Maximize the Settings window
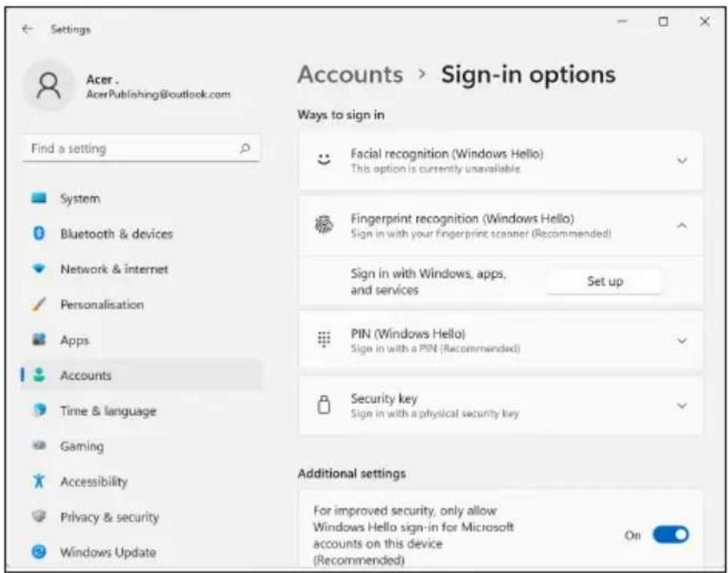Viewport: 728px width, 573px height. (x=664, y=22)
